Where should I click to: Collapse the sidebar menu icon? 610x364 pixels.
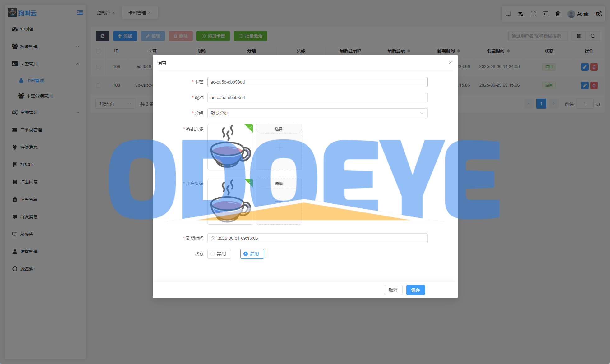pos(80,13)
